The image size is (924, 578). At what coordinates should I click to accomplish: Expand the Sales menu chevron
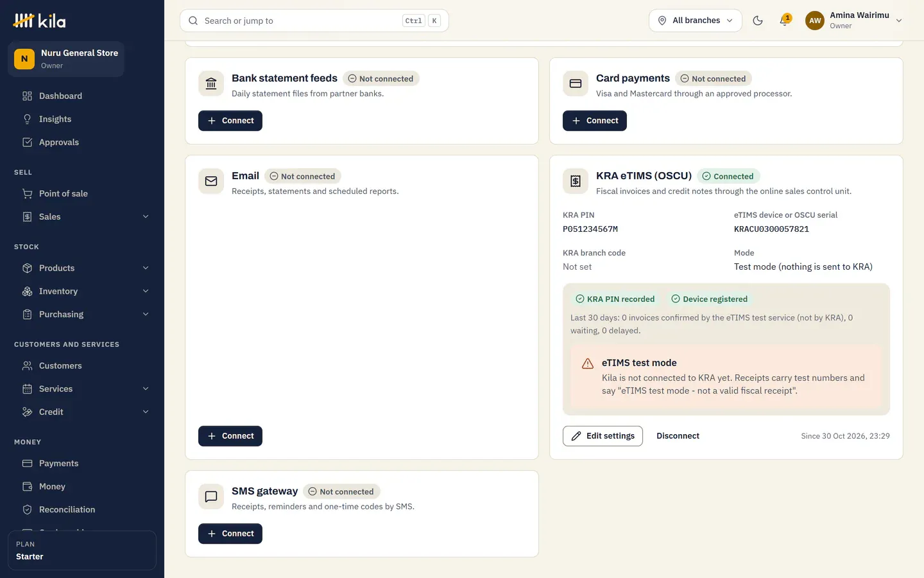pos(146,216)
